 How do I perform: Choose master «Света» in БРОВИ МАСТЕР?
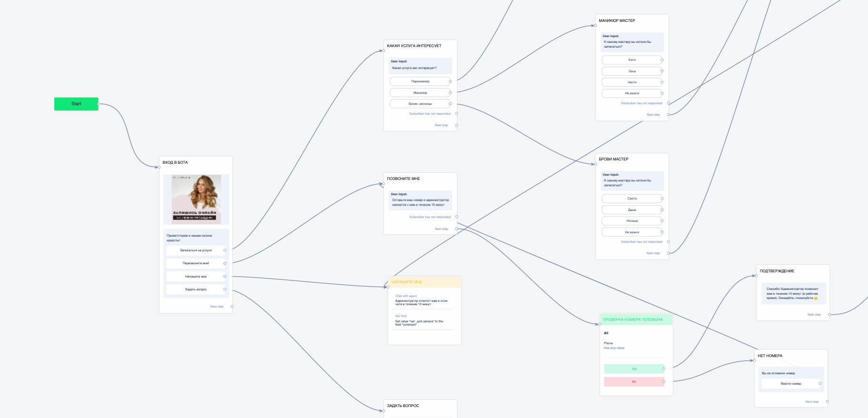click(631, 199)
